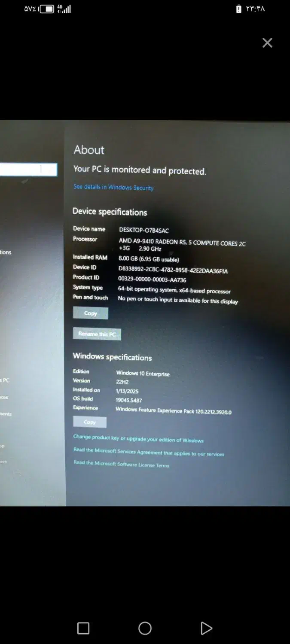
Task: Click Copy button under Device specifications
Action: [91, 313]
